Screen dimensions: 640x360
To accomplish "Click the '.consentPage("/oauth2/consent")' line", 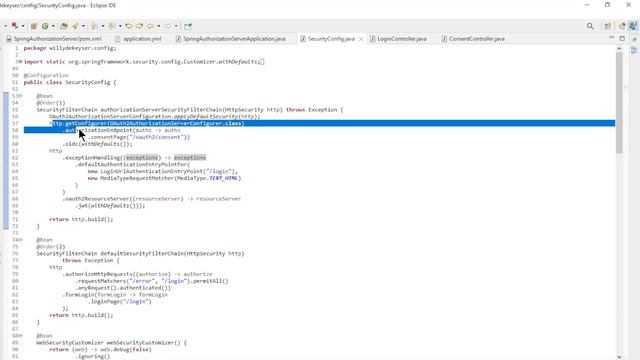I will (x=139, y=137).
